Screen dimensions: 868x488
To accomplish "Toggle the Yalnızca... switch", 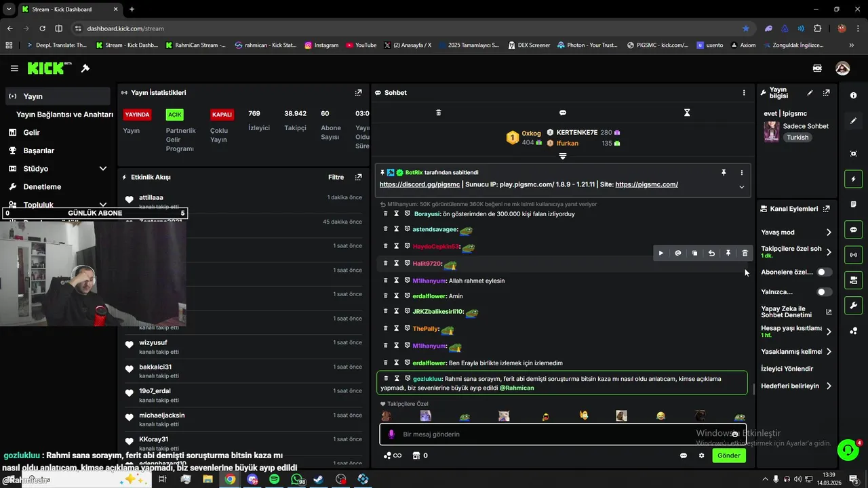I will [x=825, y=292].
